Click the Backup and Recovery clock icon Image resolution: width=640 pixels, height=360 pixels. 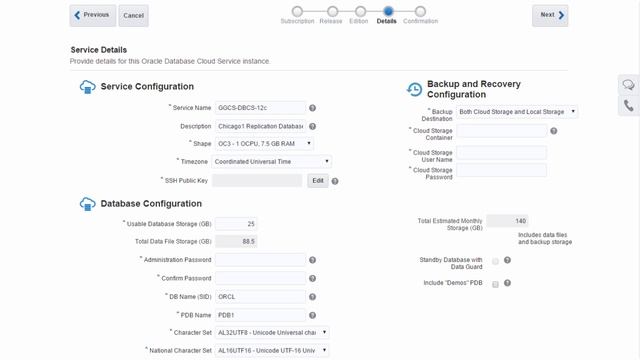tap(414, 89)
